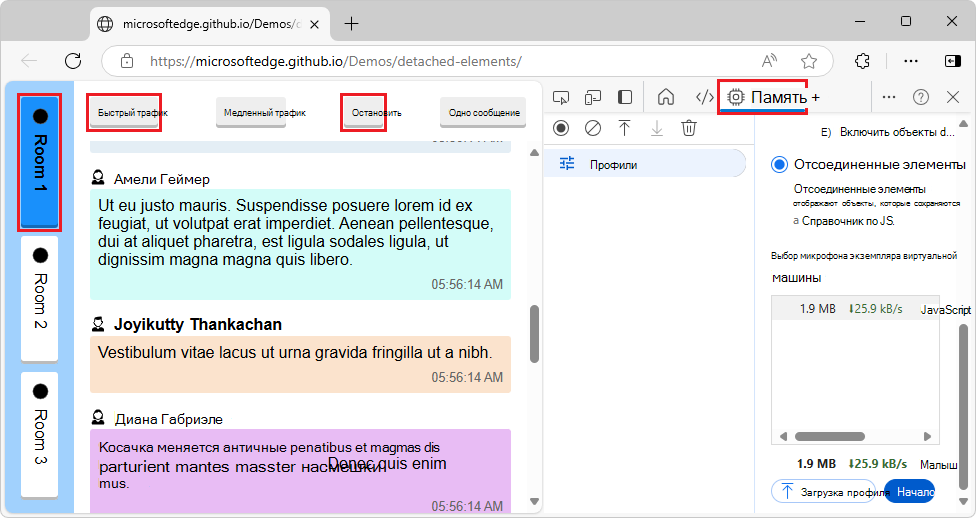Toggle device emulation icon in DevTools
The width and height of the screenshot is (976, 518).
593,97
